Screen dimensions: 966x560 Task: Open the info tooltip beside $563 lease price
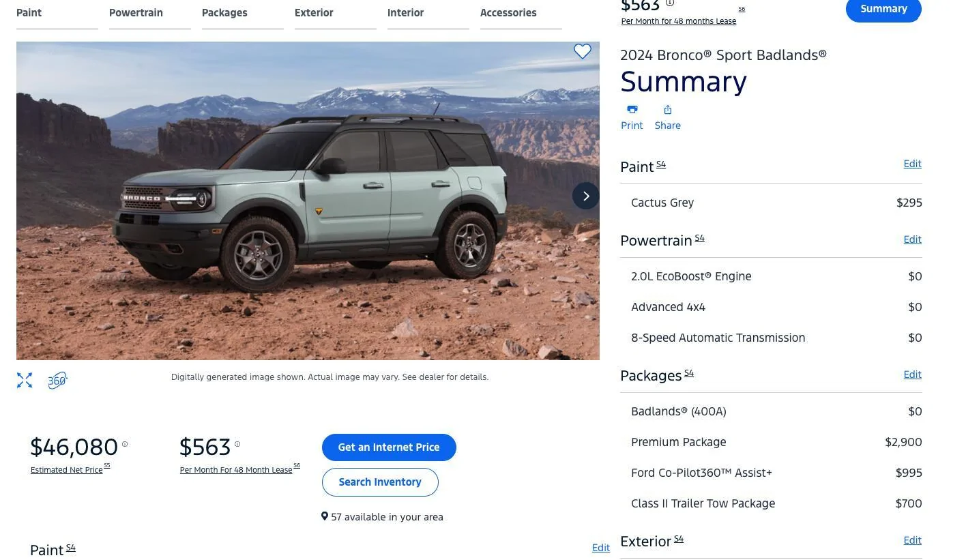tap(237, 443)
